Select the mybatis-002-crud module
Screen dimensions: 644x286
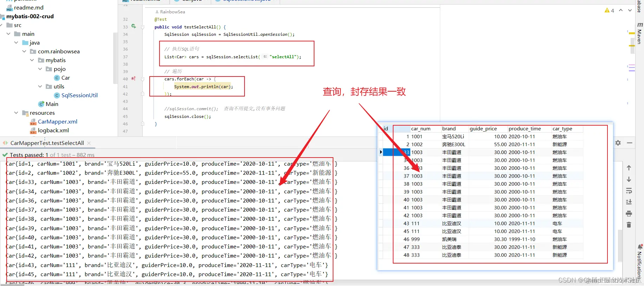30,16
